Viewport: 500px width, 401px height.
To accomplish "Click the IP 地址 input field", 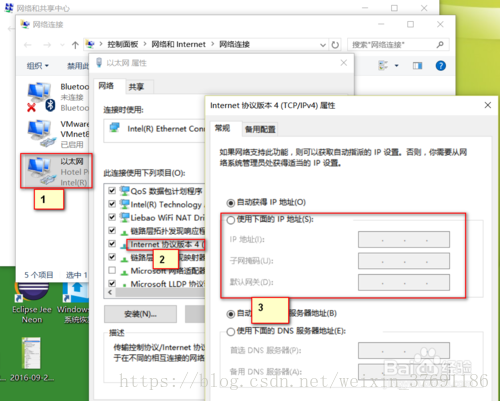I will click(404, 240).
